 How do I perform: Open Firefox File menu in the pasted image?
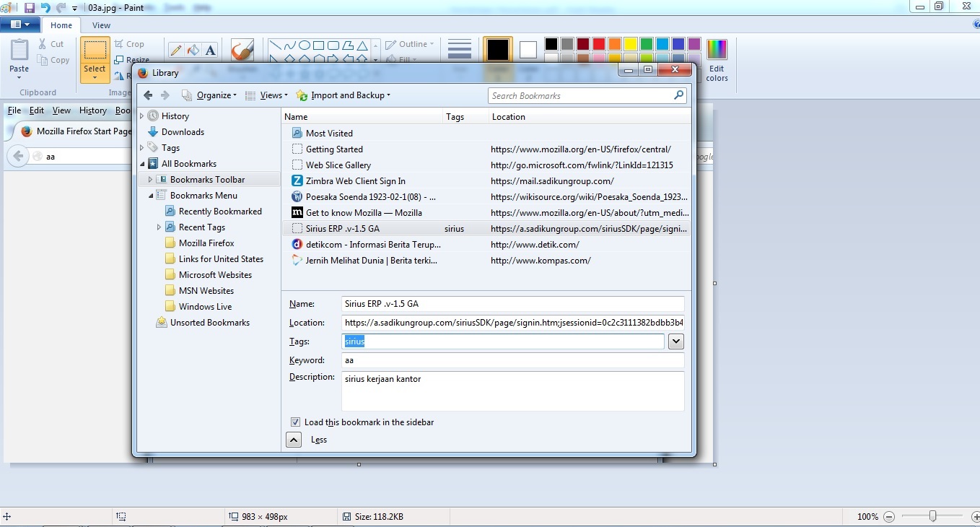coord(14,110)
